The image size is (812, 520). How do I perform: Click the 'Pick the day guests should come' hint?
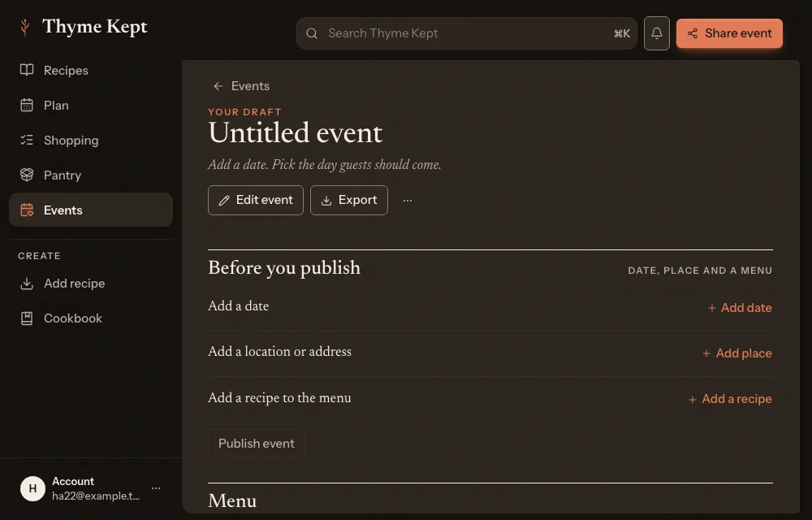(x=356, y=165)
